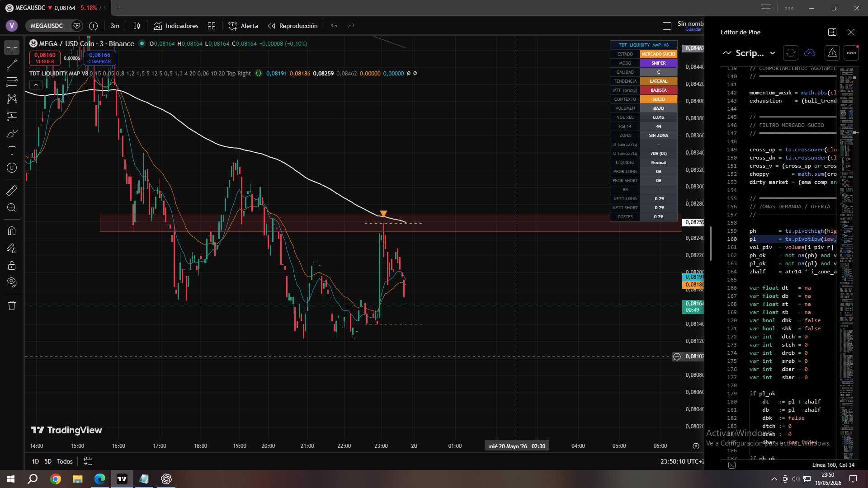Open the chart patterns tool group
Image resolution: width=868 pixels, height=488 pixels.
tap(12, 99)
